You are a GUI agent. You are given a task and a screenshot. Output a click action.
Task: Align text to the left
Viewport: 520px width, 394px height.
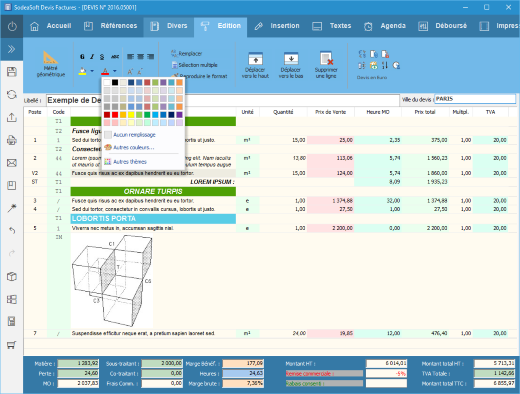130,57
